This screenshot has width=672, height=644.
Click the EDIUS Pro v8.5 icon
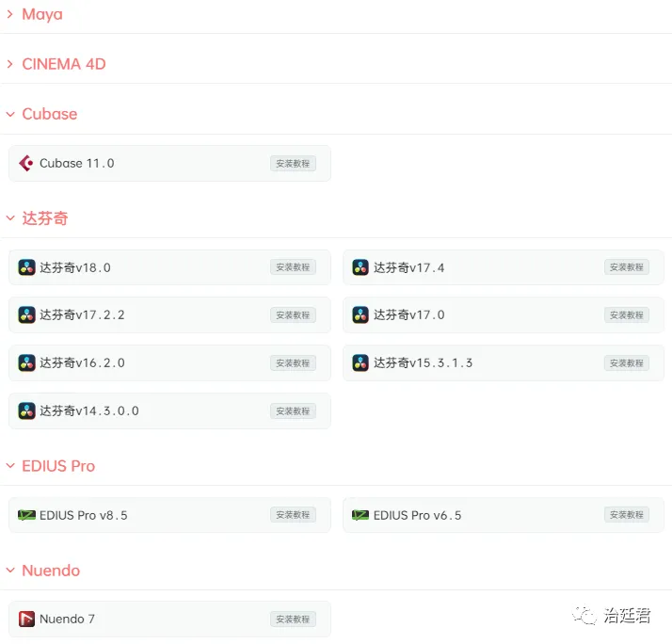pos(26,515)
